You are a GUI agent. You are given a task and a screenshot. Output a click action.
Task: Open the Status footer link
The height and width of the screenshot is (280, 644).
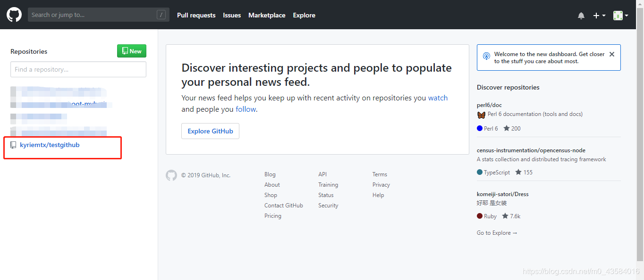326,195
